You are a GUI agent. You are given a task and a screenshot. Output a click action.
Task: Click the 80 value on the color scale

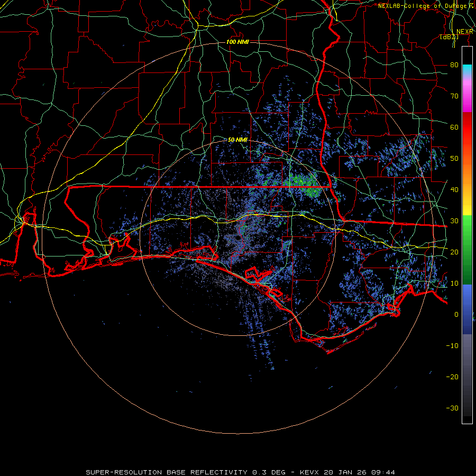tap(454, 65)
